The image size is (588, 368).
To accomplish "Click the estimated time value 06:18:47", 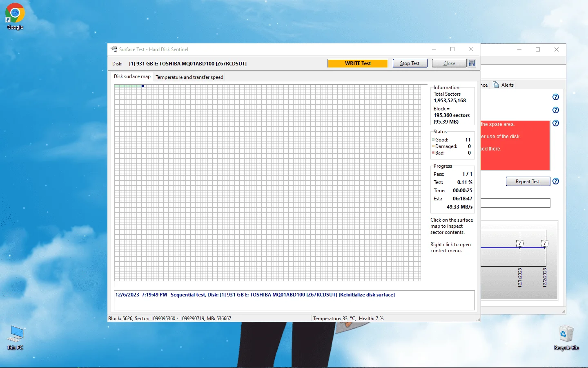I will (x=463, y=199).
